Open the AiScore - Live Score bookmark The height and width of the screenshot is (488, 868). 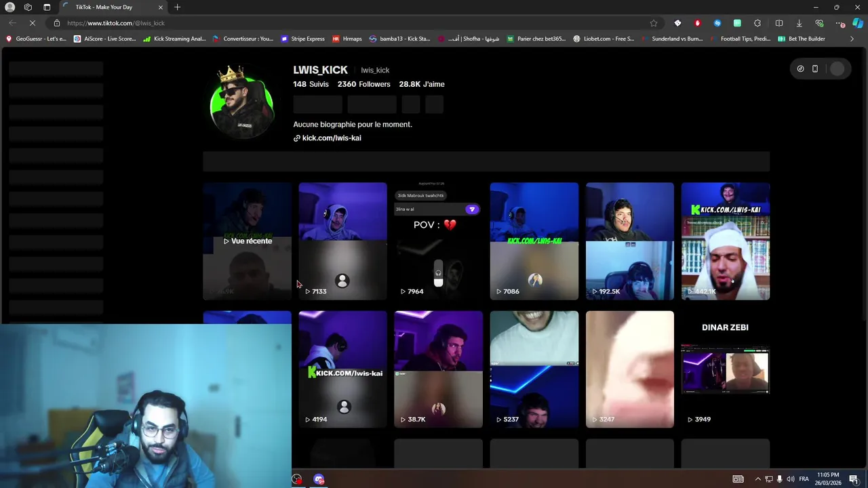tap(105, 39)
